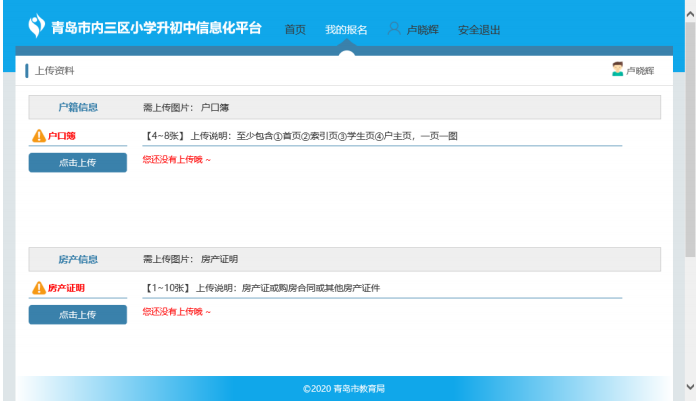This screenshot has width=698, height=403.
Task: Click the red 房产证明 label
Action: pos(66,289)
